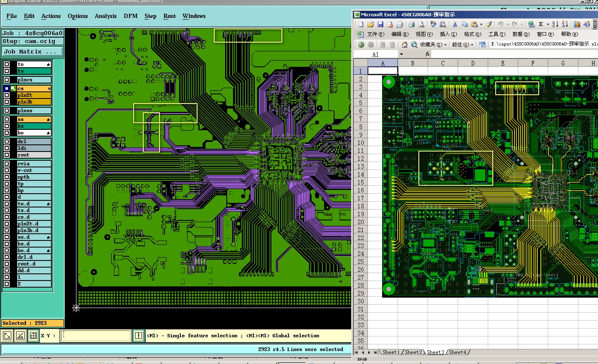Click Excel cell A1
This screenshot has width=598, height=364.
[383, 71]
